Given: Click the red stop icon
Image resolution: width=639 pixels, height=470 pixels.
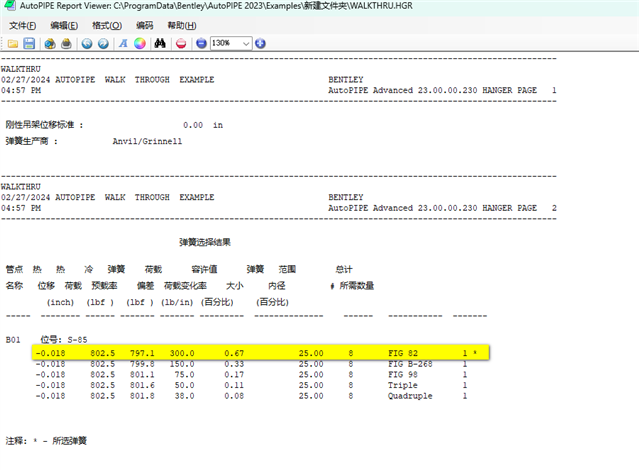Looking at the screenshot, I should pos(181,44).
